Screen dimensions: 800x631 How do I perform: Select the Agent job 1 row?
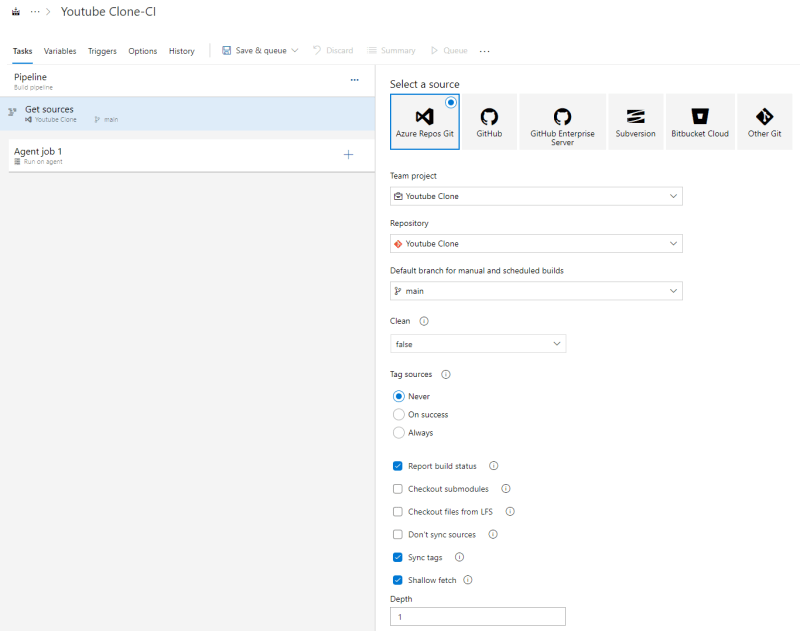(x=191, y=155)
